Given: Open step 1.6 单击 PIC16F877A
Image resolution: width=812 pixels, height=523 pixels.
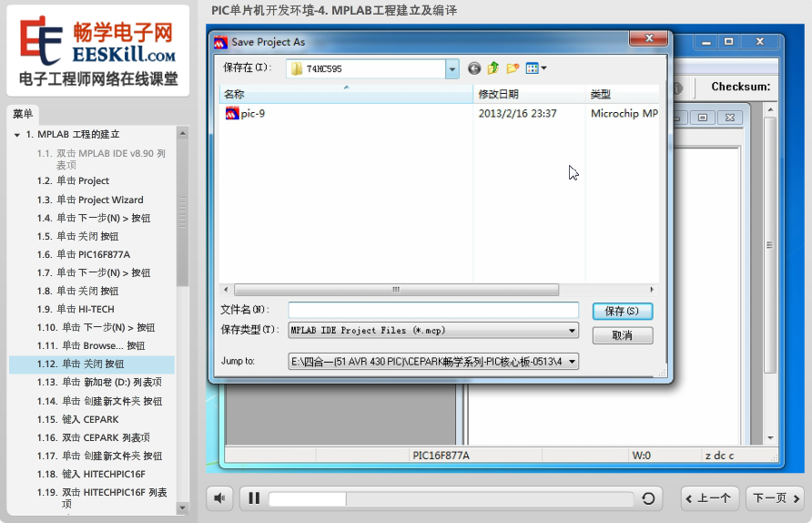Looking at the screenshot, I should (84, 254).
